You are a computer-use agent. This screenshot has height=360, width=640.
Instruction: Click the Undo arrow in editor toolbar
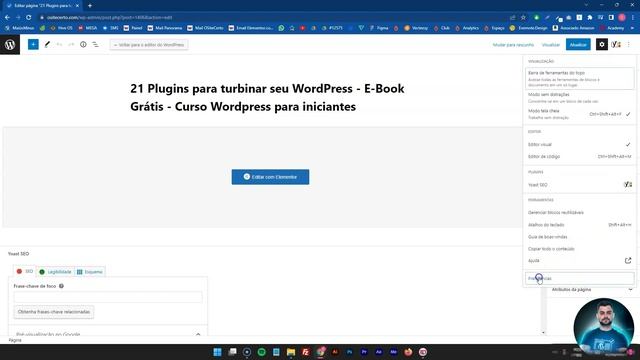point(59,44)
